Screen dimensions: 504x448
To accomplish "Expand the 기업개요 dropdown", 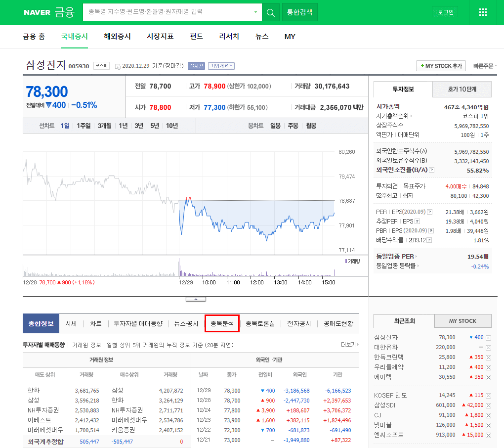I will tap(221, 66).
